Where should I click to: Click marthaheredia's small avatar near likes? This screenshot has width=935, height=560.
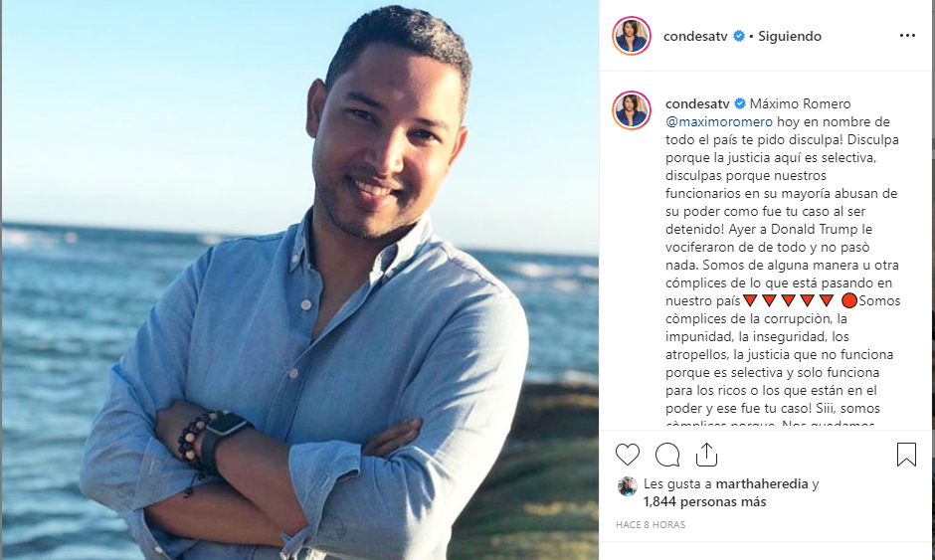[628, 486]
